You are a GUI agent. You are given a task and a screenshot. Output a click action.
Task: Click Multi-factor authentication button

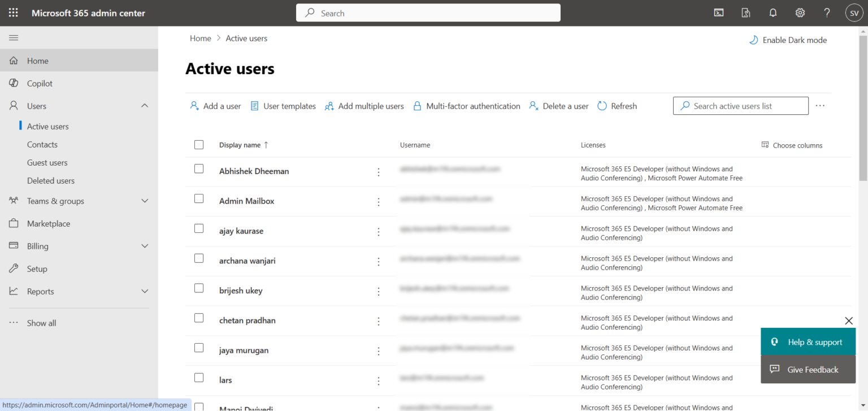coord(467,106)
